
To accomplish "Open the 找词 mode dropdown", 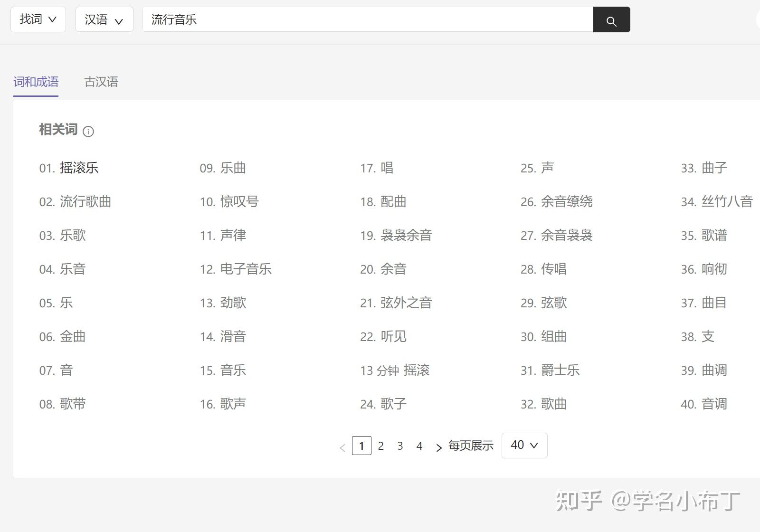I will tap(38, 19).
